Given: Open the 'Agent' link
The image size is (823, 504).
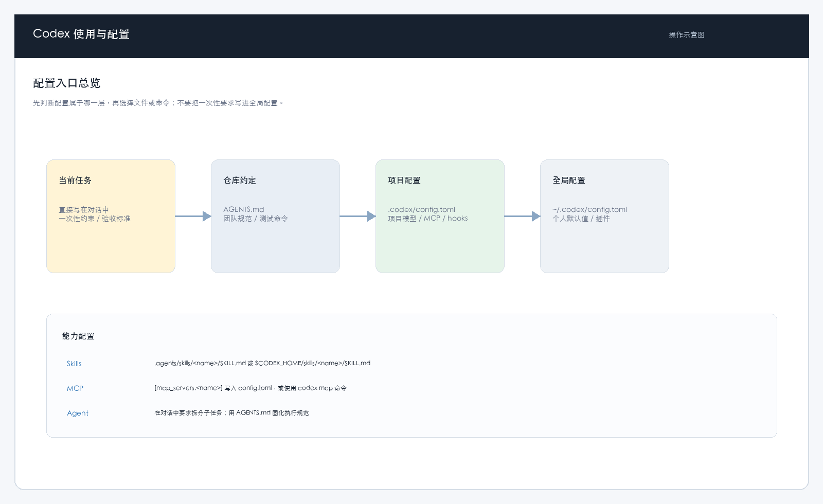Looking at the screenshot, I should (x=78, y=413).
